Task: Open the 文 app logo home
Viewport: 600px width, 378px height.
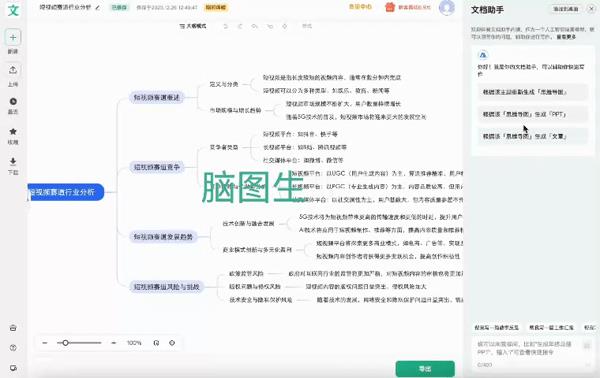Action: 13,10
